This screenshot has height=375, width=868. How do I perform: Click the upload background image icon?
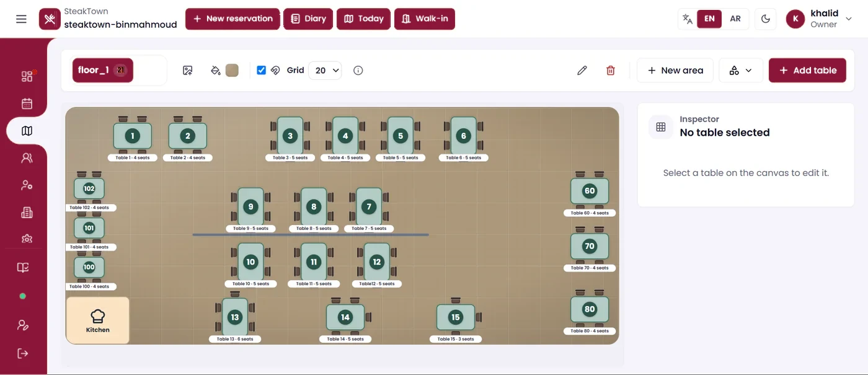click(188, 71)
